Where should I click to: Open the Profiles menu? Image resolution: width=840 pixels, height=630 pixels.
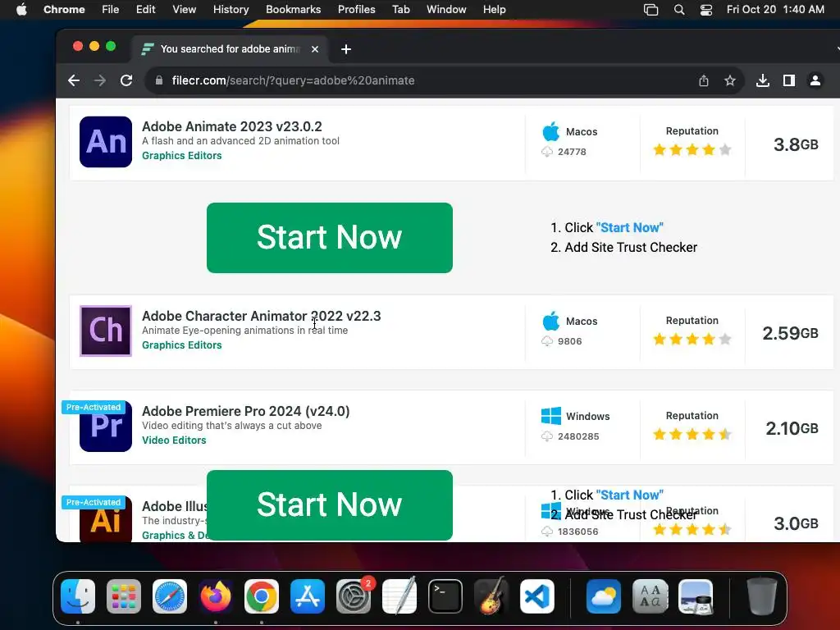pos(356,10)
